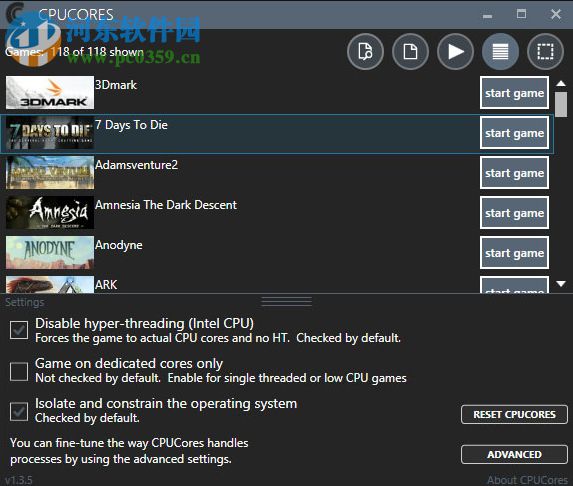The image size is (573, 486).
Task: Start game for Amnesia The Dark Descent
Action: [x=514, y=213]
